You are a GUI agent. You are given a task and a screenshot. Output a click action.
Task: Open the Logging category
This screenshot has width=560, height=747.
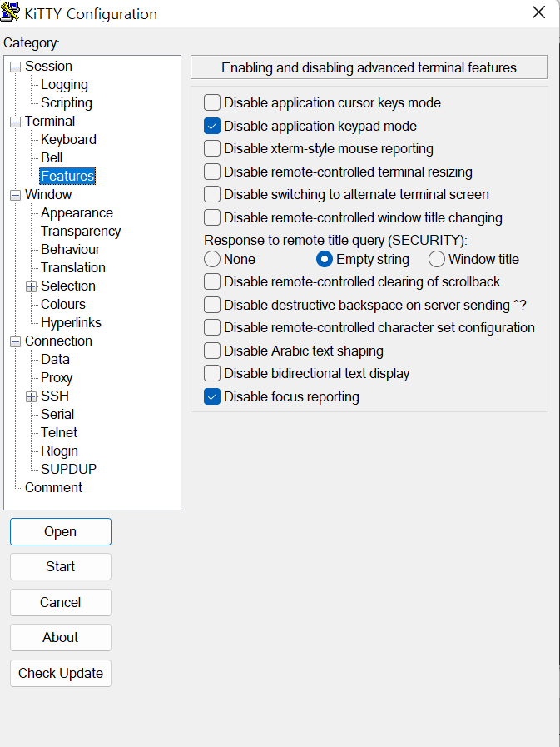tap(64, 85)
